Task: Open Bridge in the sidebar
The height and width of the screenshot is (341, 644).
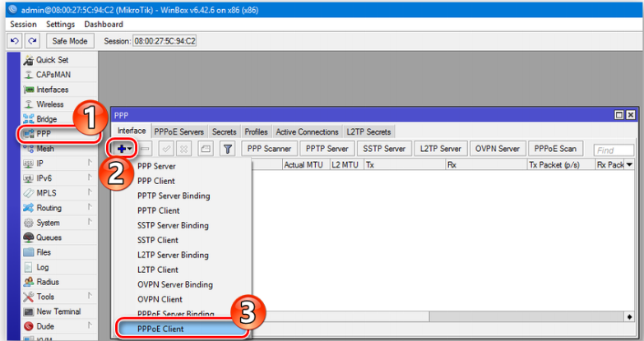Action: (x=59, y=119)
